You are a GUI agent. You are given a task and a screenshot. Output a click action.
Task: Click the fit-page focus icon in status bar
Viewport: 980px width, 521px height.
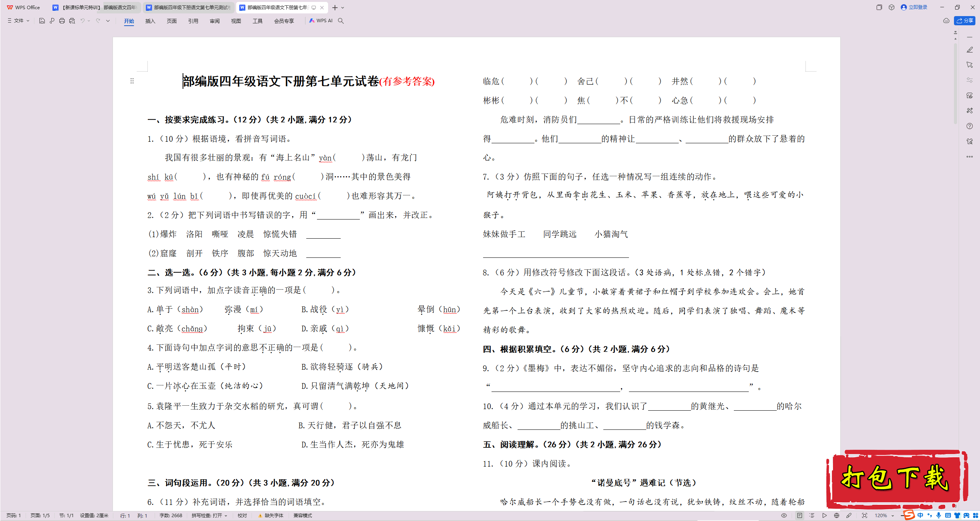tap(864, 516)
